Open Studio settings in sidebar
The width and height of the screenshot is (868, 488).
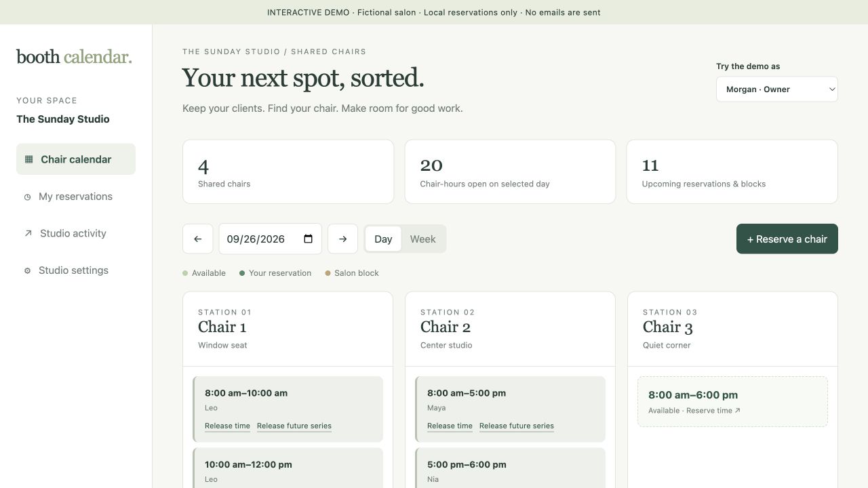pyautogui.click(x=76, y=270)
